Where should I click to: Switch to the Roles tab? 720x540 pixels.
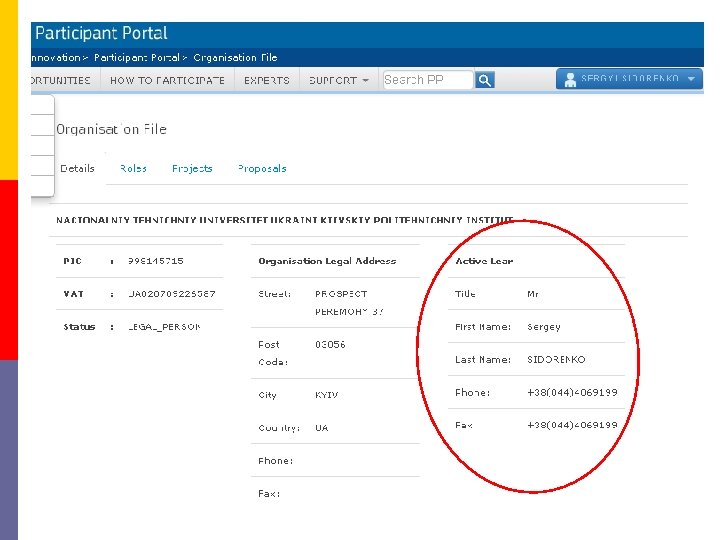click(133, 169)
